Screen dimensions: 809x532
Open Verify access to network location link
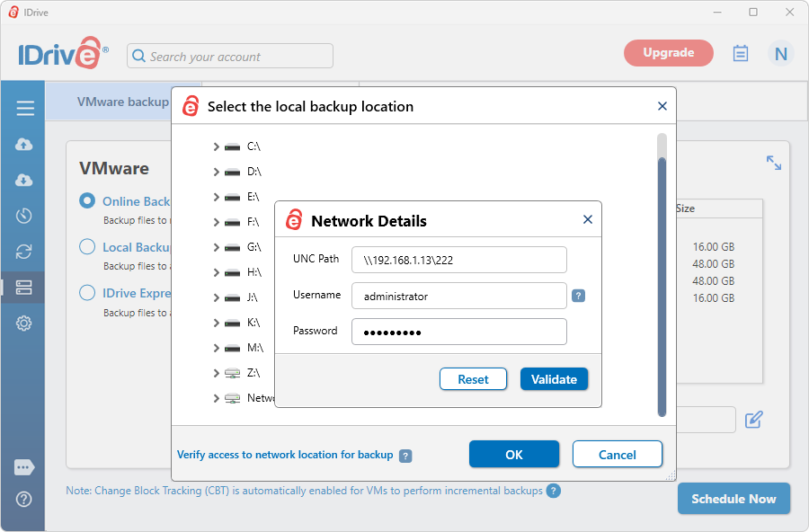(285, 455)
